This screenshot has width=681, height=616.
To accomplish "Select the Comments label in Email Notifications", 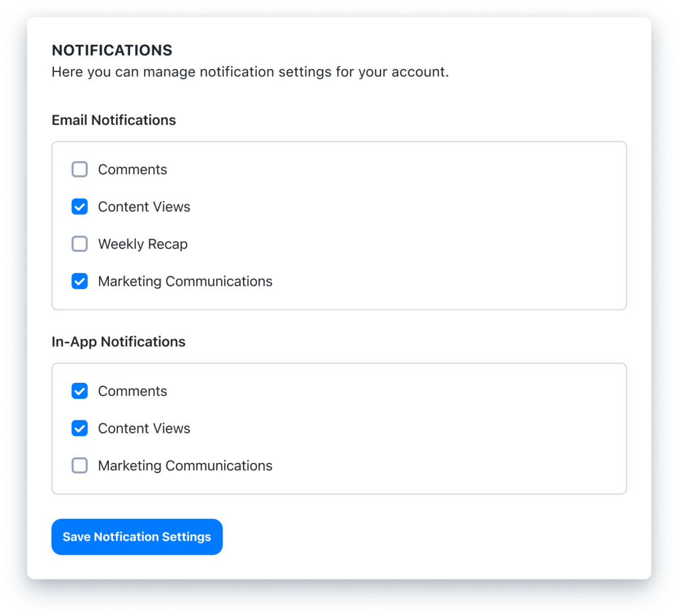I will point(132,169).
